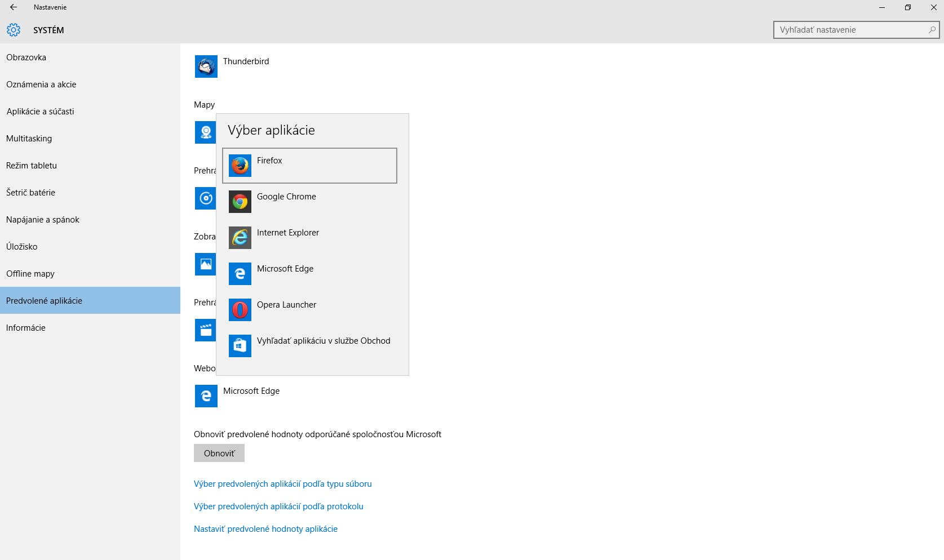The width and height of the screenshot is (944, 560).
Task: Open Offline mapy section
Action: [x=90, y=274]
